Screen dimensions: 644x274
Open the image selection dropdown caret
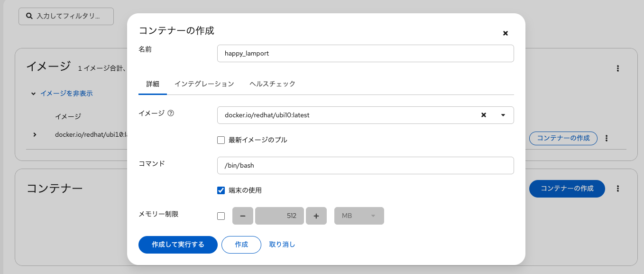tap(503, 115)
